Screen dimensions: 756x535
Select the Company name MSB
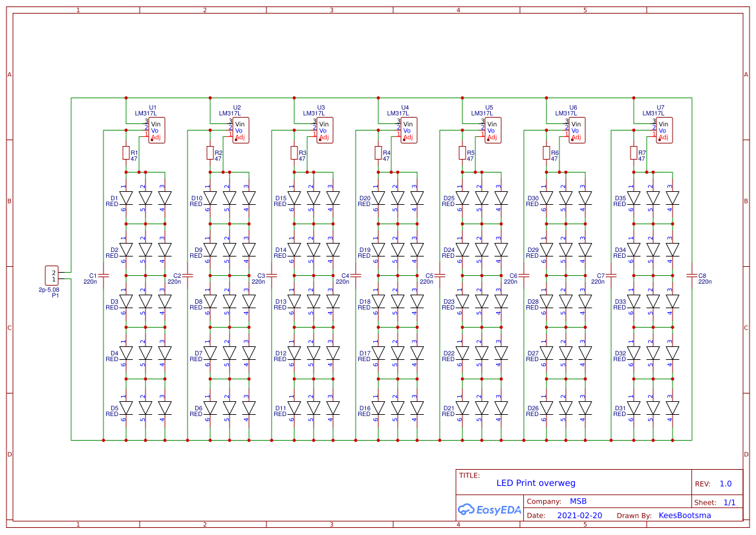[x=579, y=501]
